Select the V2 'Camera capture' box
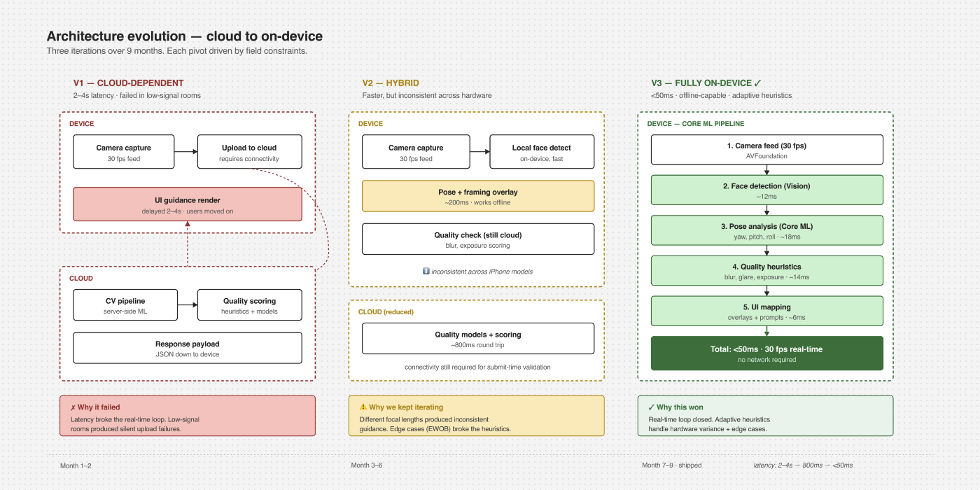The height and width of the screenshot is (490, 980). point(416,152)
